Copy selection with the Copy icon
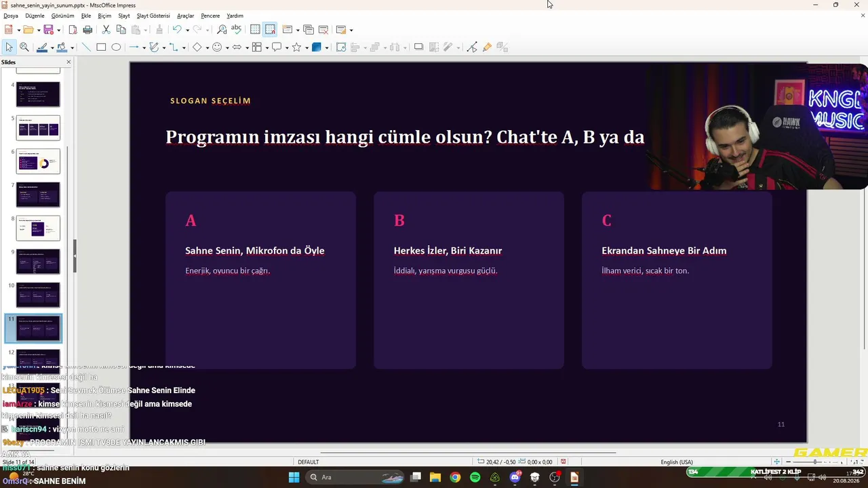Screen dimensions: 868x488 pyautogui.click(x=121, y=30)
